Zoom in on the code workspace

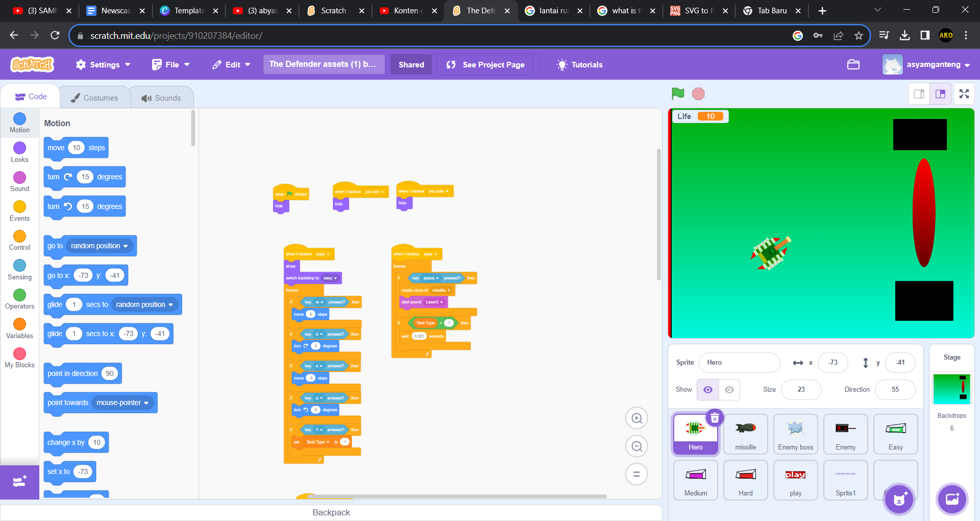point(636,419)
